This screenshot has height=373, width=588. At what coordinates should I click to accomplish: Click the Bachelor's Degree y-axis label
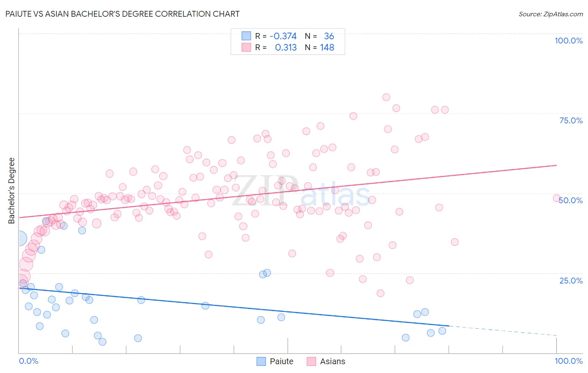pos(12,191)
